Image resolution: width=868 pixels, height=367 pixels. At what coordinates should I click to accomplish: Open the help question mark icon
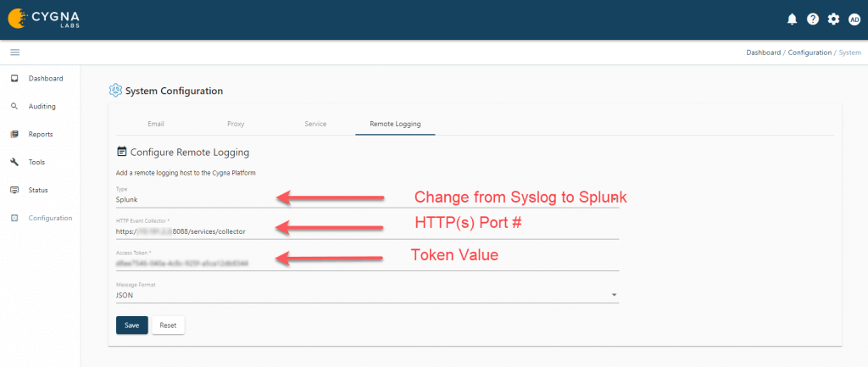[x=813, y=19]
